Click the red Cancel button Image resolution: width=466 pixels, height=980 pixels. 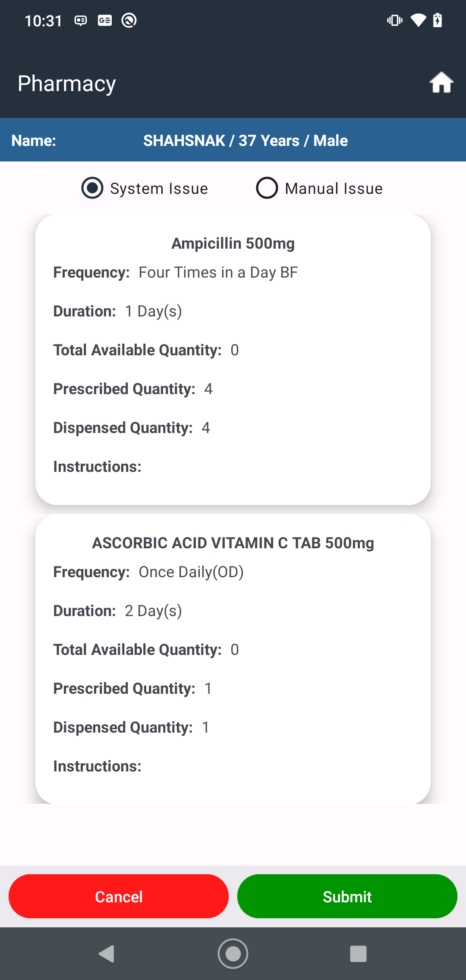pyautogui.click(x=119, y=896)
